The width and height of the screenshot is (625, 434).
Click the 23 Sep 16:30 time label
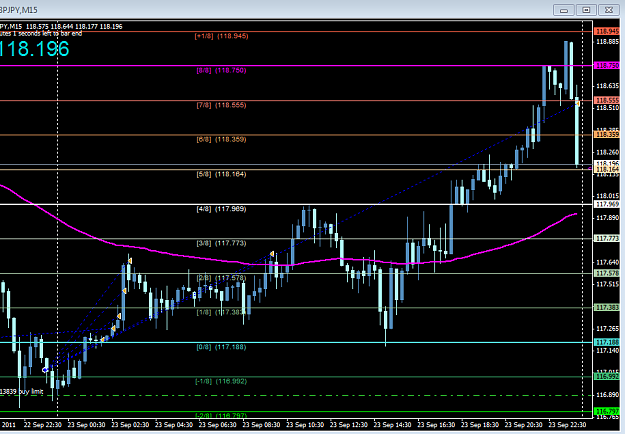coord(436,424)
